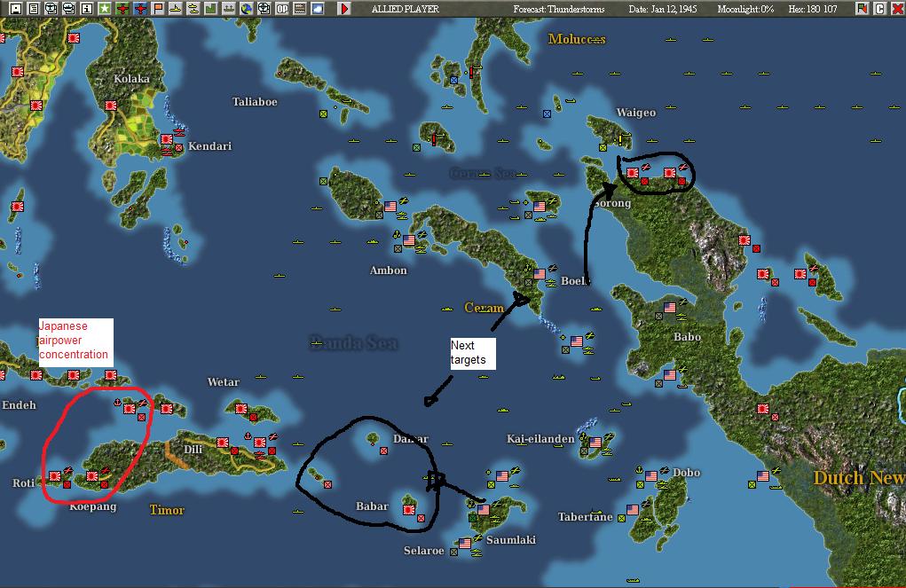Select the Japanese base flag on Wetar
Viewport: 906px width, 588px height.
pos(241,408)
